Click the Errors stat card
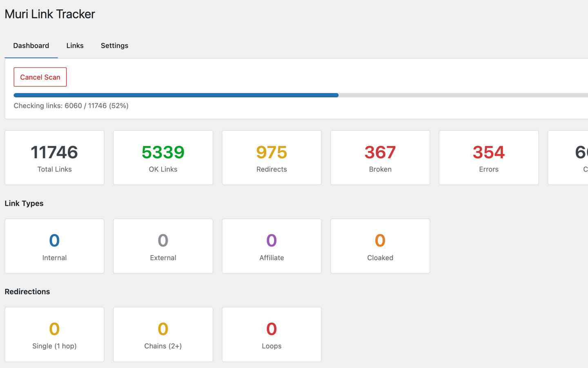 (489, 157)
